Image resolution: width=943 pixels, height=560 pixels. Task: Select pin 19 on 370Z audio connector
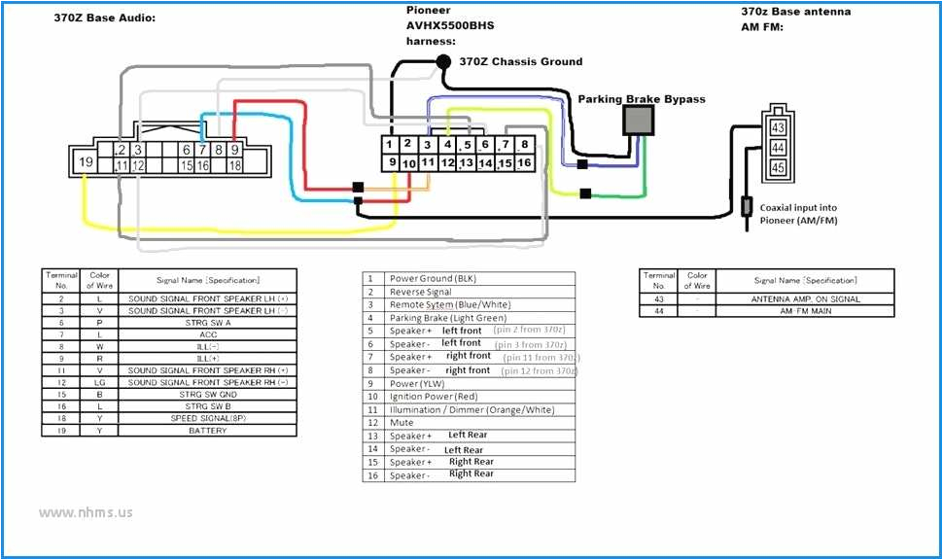click(86, 161)
